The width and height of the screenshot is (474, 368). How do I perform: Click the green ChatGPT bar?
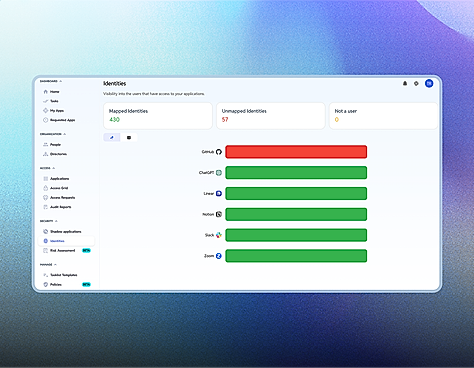coord(296,173)
